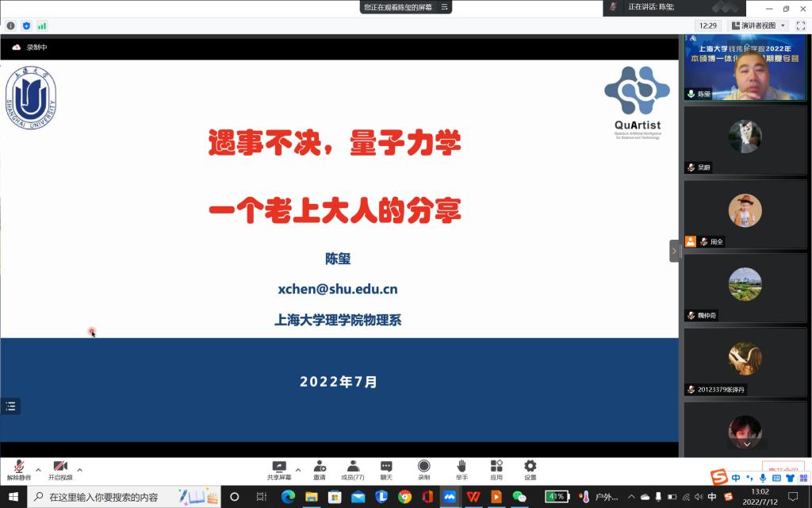The height and width of the screenshot is (508, 812).
Task: Enter full screen mode via top-right icon
Action: [x=800, y=25]
